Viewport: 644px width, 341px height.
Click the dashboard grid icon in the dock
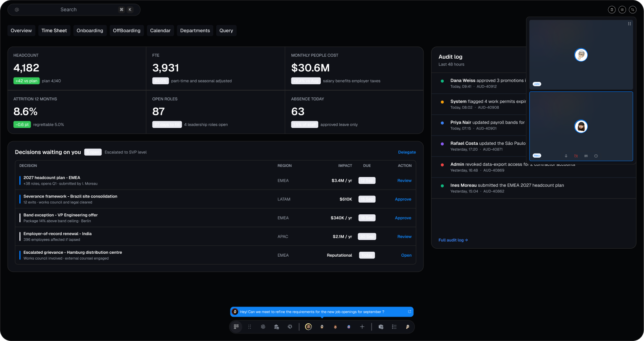(x=236, y=327)
